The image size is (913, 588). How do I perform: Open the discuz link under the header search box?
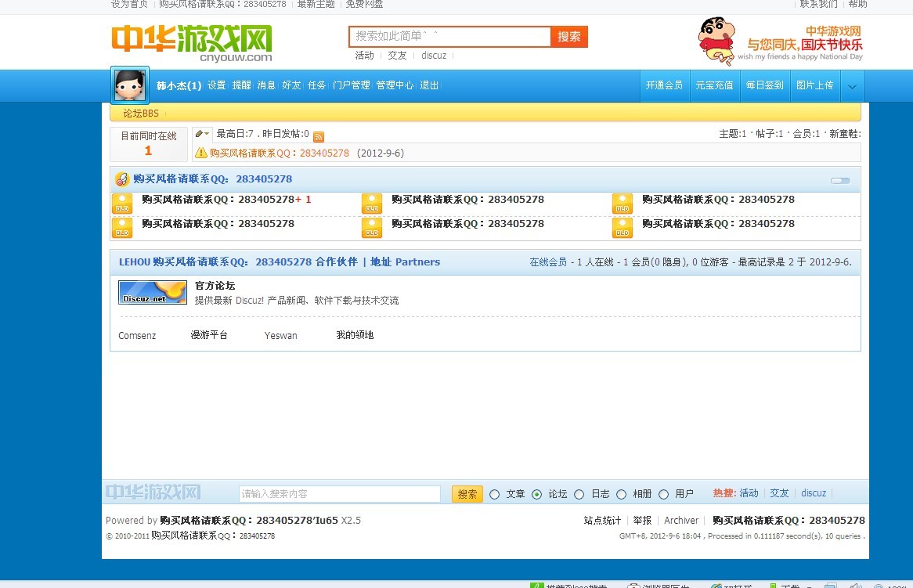point(434,56)
